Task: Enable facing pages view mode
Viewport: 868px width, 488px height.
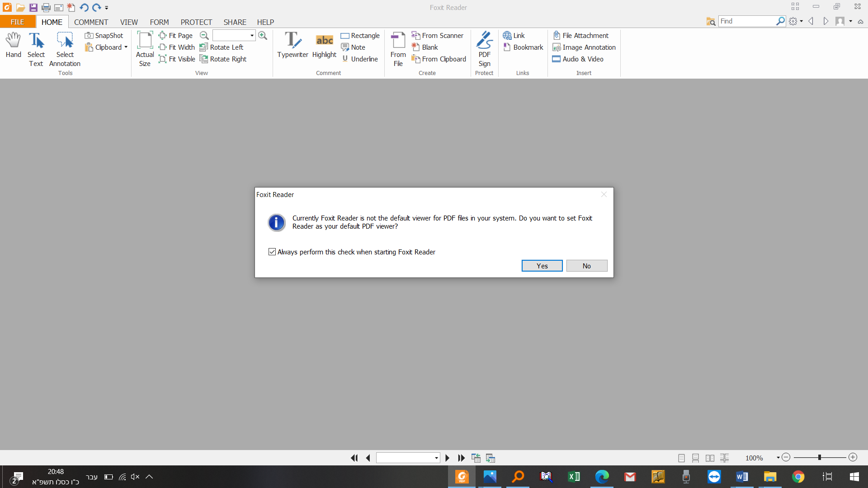Action: [710, 458]
